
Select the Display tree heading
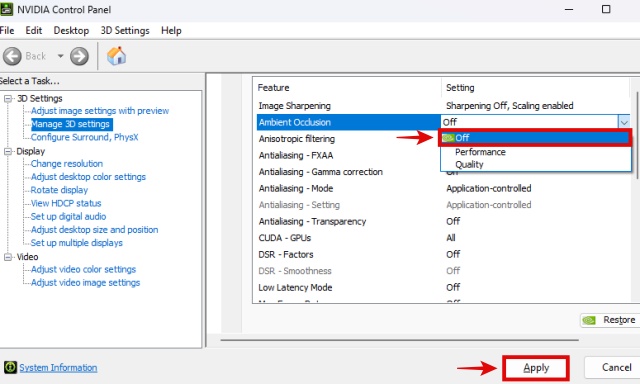[x=31, y=151]
